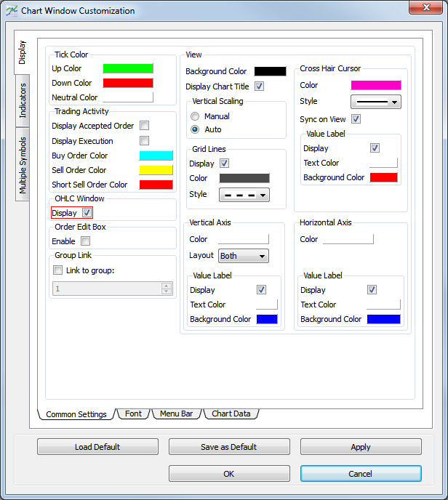Uncheck the OHLC Window Display checkbox

coord(87,213)
